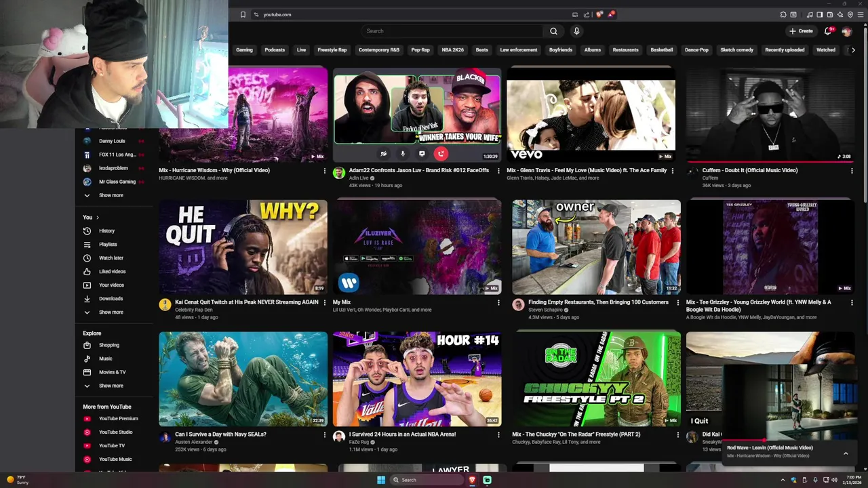Screen dimensions: 868x488
Task: Show the next filter chips with the right arrow
Action: coord(853,49)
